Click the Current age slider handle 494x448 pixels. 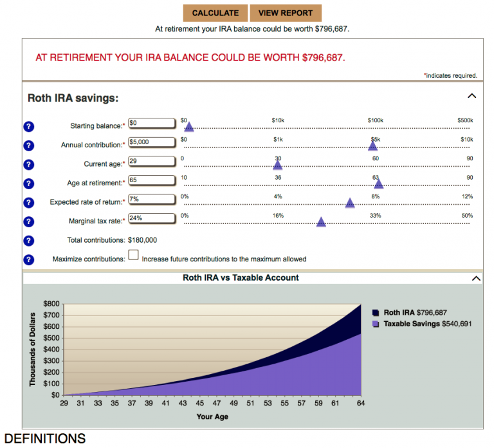278,165
